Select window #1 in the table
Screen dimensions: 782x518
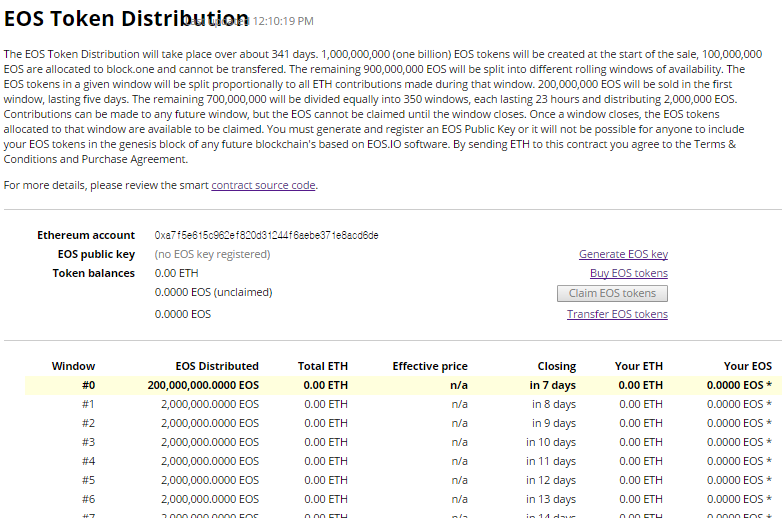(x=87, y=404)
